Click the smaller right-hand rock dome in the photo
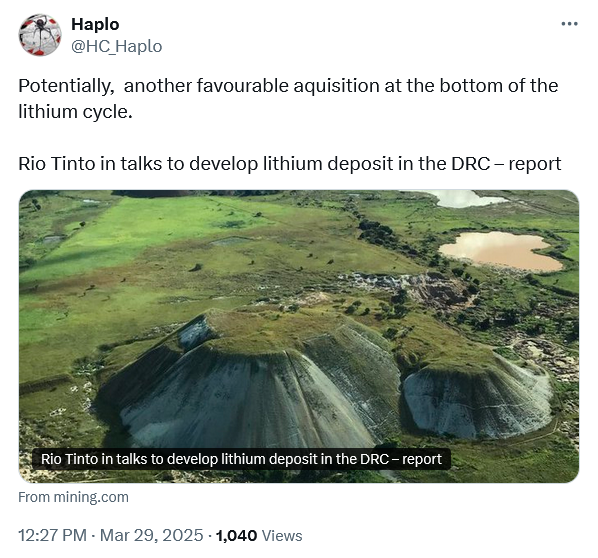This screenshot has width=598, height=558. click(479, 399)
